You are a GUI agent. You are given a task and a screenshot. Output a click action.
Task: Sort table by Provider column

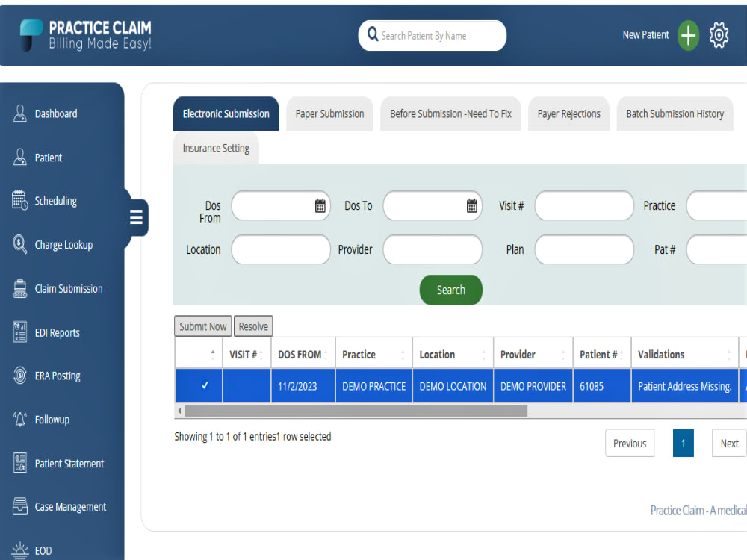click(533, 354)
